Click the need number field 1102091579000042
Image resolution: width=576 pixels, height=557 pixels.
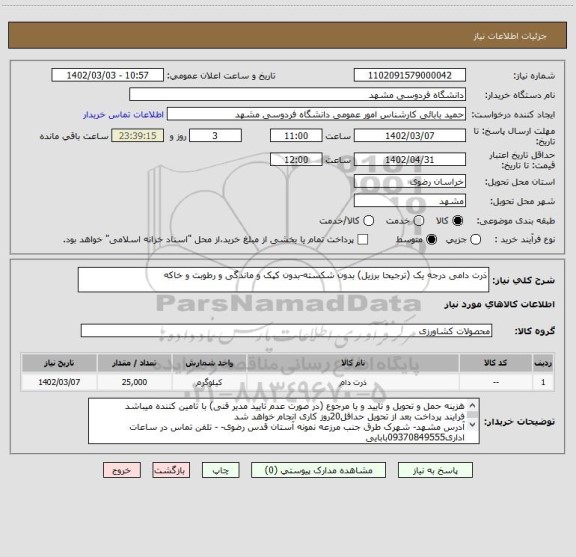click(410, 75)
